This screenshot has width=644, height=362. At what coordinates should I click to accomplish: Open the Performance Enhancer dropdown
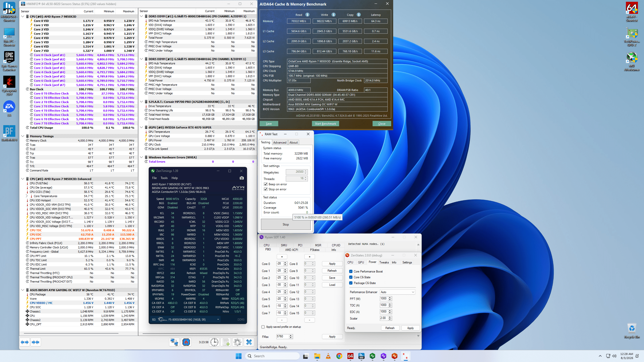tap(397, 292)
